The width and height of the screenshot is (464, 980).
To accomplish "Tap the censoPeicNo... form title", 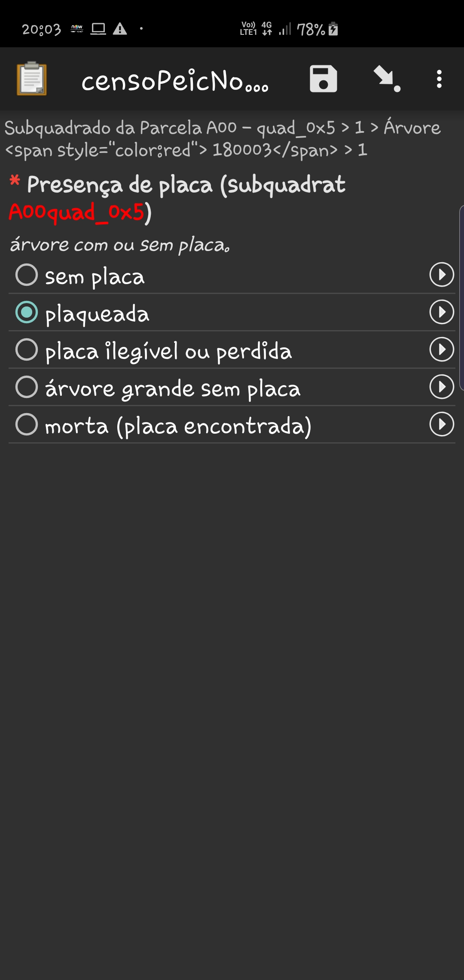I will click(175, 81).
